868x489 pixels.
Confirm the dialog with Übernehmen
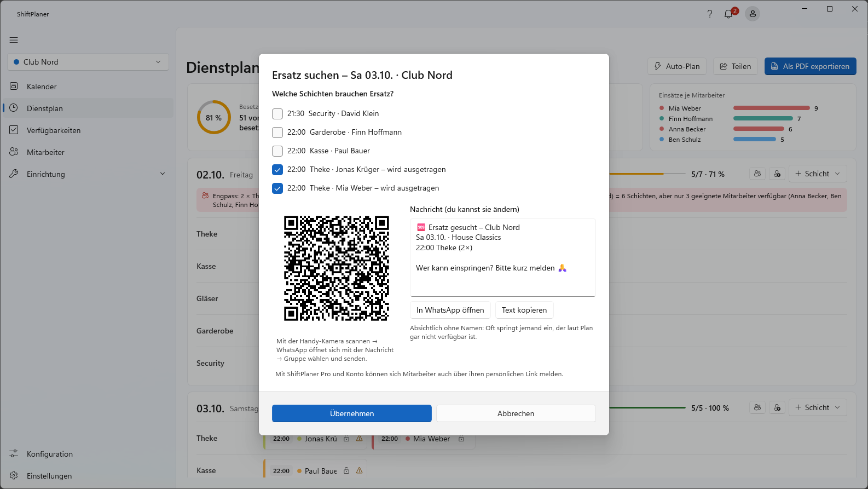352,413
